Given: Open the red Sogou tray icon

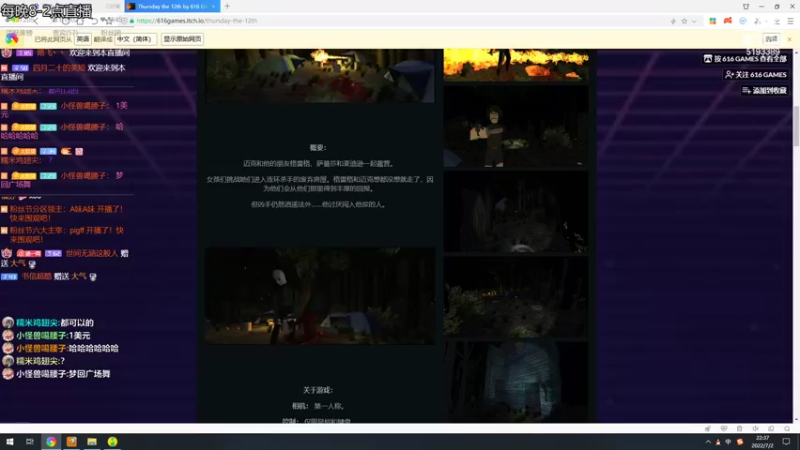Looking at the screenshot, I should [740, 442].
